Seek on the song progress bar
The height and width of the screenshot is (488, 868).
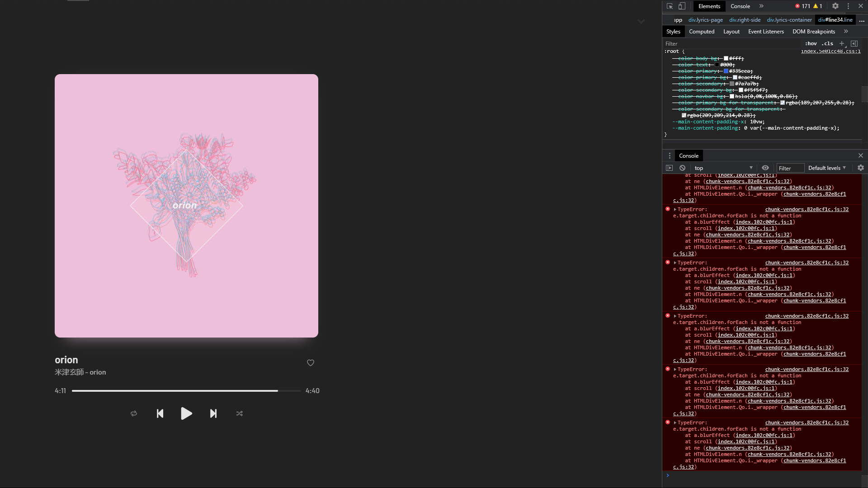tap(186, 391)
